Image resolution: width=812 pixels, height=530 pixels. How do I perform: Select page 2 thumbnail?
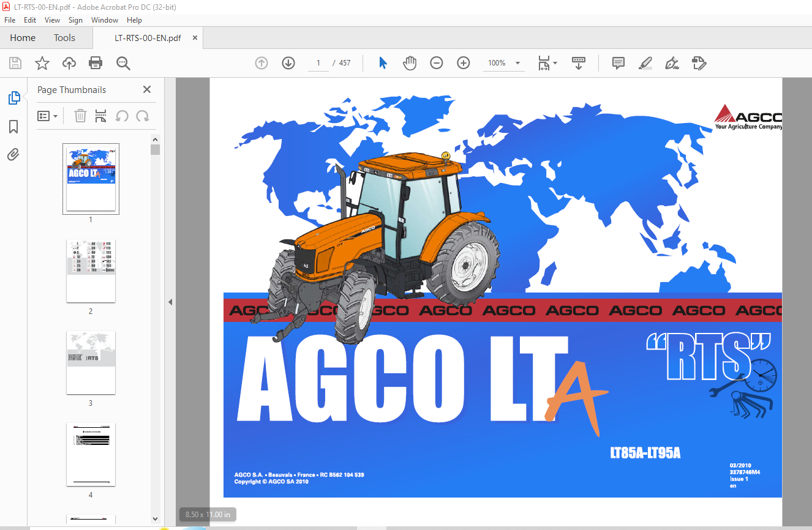click(91, 271)
